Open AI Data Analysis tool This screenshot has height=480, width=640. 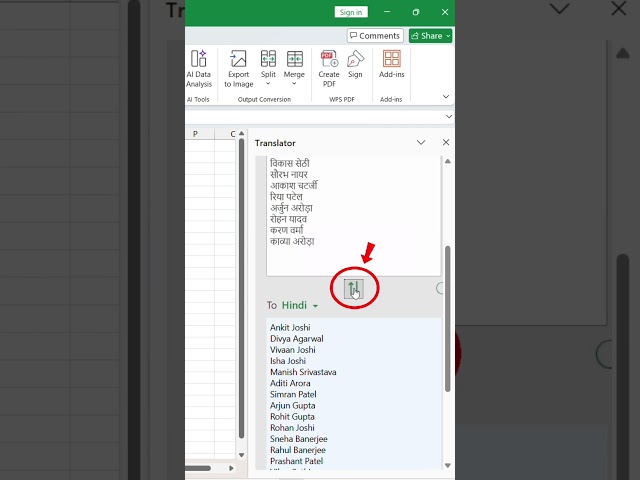[x=199, y=69]
